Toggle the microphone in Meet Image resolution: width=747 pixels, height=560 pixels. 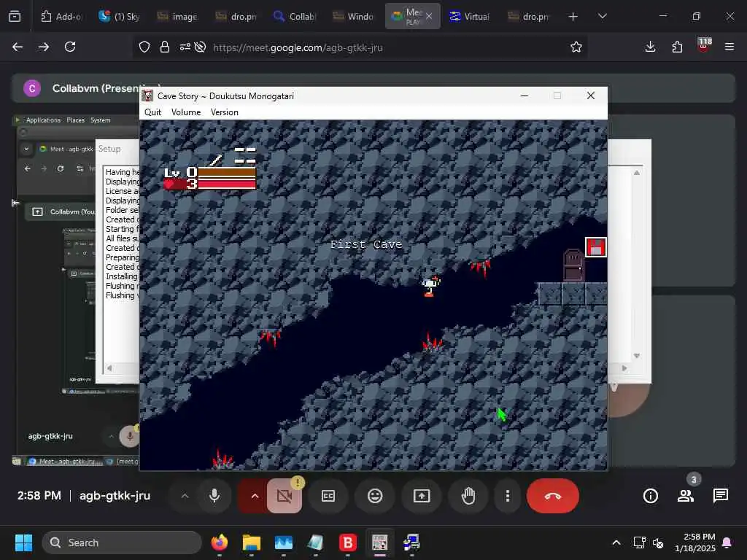click(x=214, y=496)
